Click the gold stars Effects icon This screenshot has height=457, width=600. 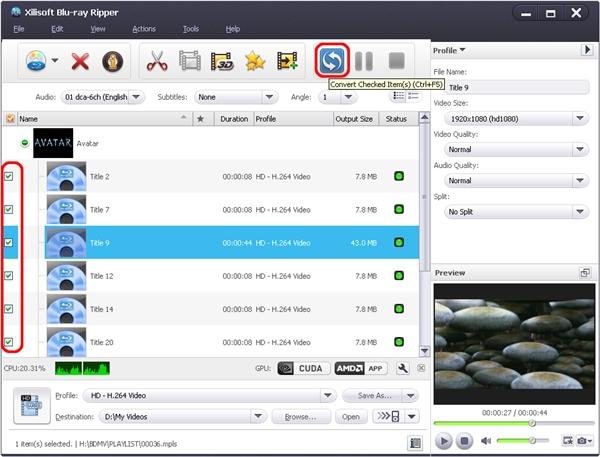tap(255, 61)
